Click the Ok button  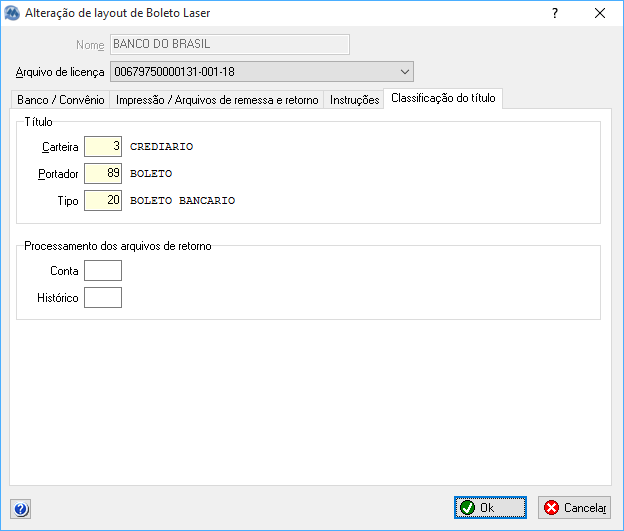[490, 508]
